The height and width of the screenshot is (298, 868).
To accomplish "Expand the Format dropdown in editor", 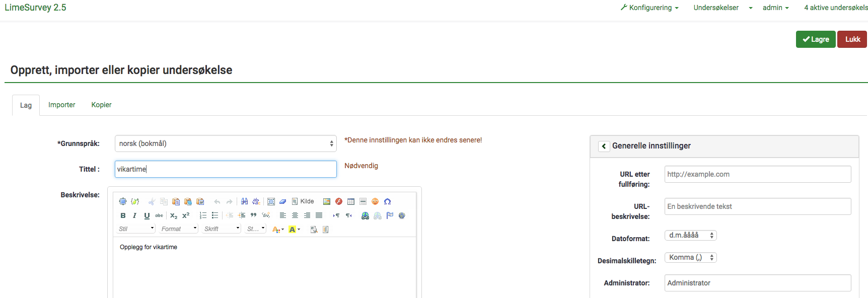I will pos(179,229).
